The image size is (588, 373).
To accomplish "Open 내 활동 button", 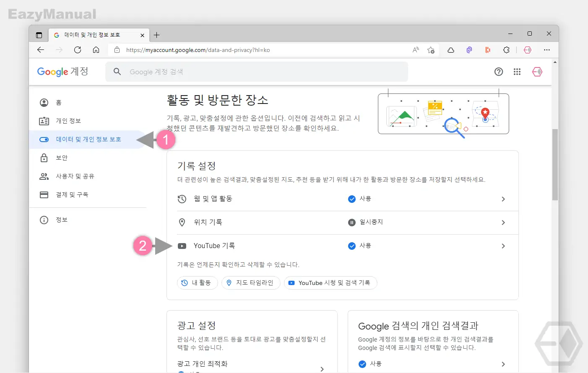I will [x=198, y=283].
